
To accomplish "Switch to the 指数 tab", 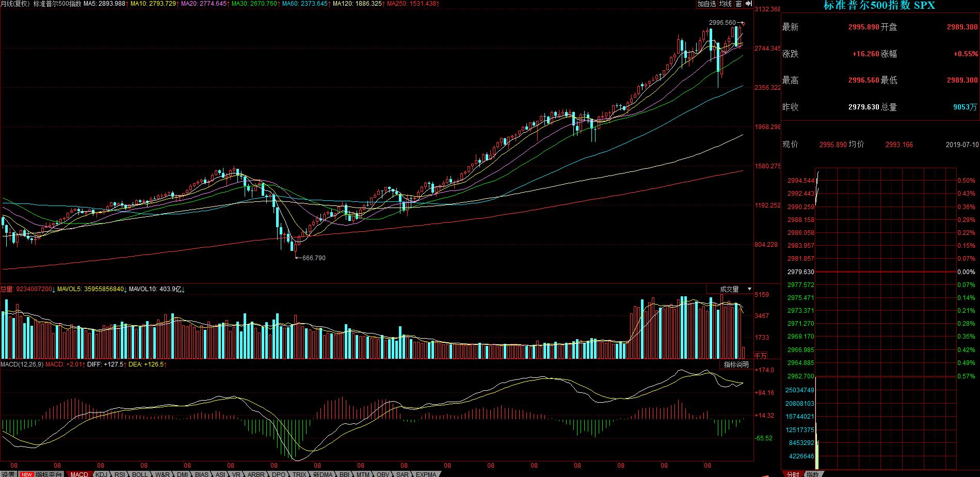I will click(812, 474).
